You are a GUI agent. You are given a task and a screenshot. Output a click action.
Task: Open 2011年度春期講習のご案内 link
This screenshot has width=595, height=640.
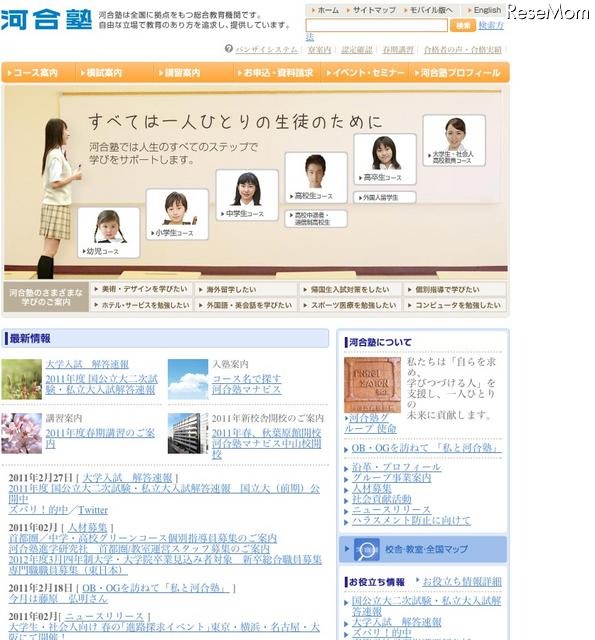[100, 438]
